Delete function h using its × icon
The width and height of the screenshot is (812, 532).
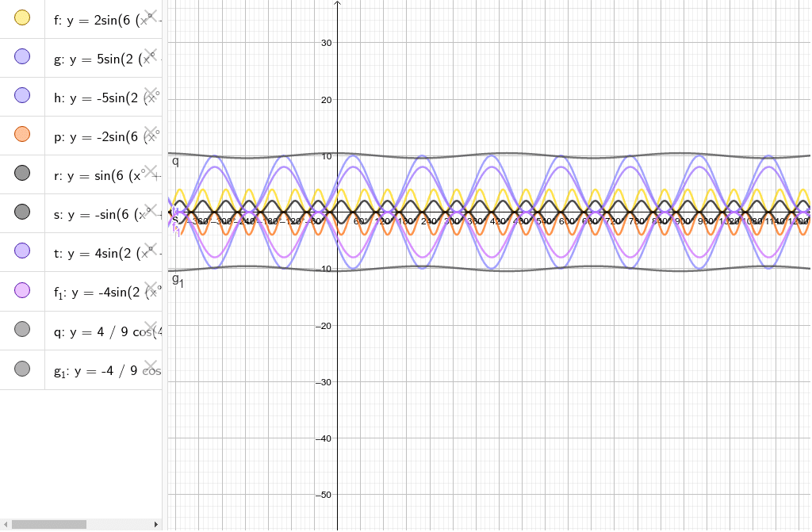click(x=150, y=92)
